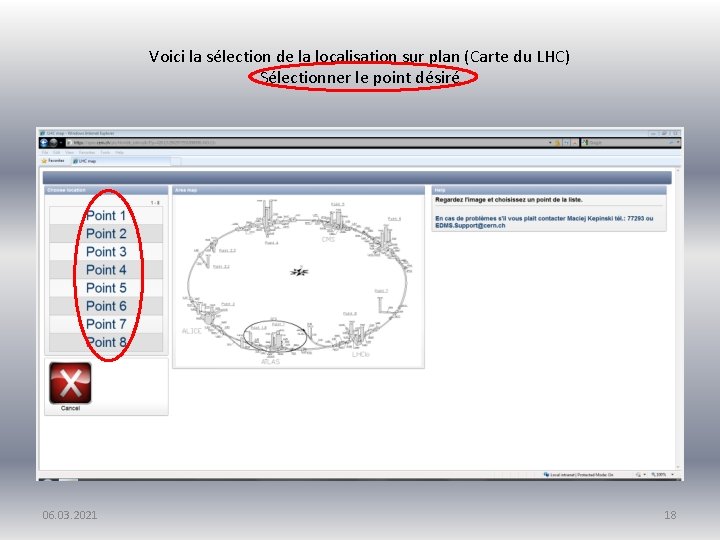This screenshot has width=720, height=540.
Task: Click the ATLAS label on the area map
Action: click(270, 361)
